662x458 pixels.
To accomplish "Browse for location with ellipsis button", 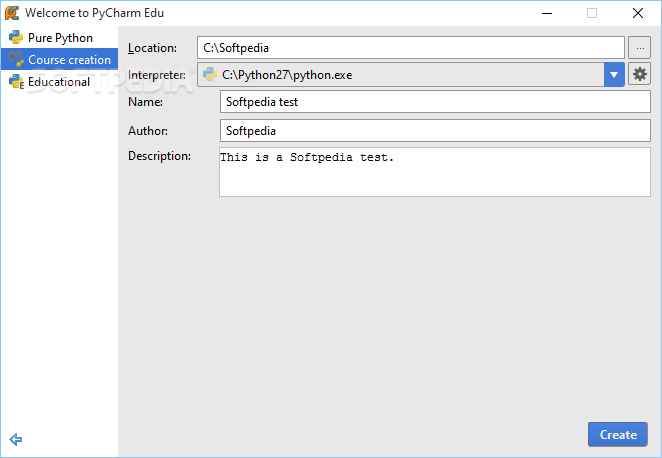I will coord(639,48).
